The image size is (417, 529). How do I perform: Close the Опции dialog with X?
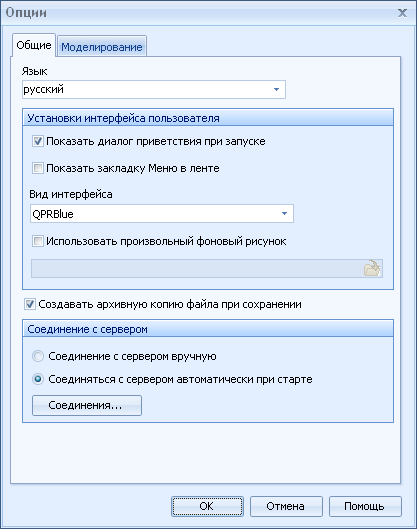click(402, 13)
